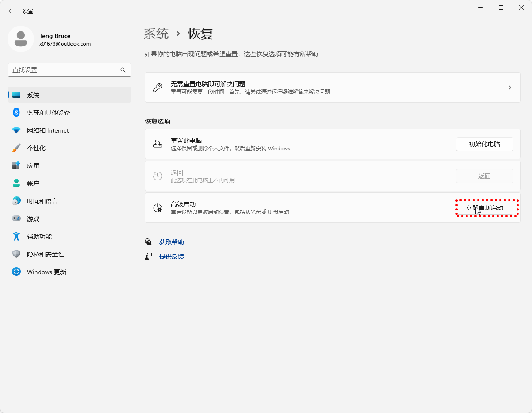532x413 pixels.
Task: Click the Windows 更新 sync icon
Action: pos(16,272)
